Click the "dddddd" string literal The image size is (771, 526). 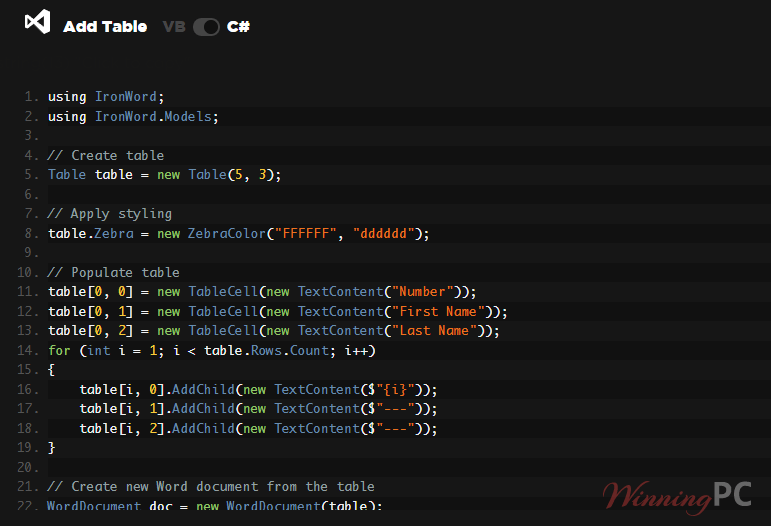click(x=384, y=234)
